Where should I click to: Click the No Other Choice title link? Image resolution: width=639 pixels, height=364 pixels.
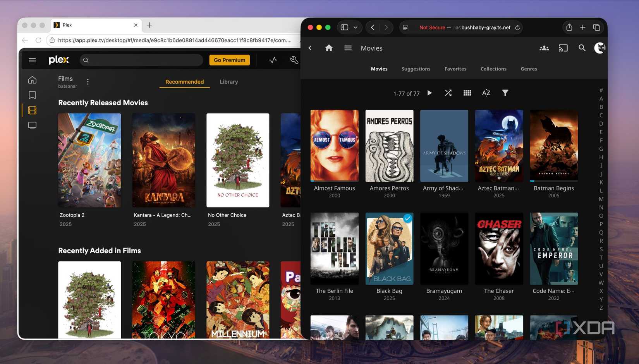pyautogui.click(x=227, y=215)
